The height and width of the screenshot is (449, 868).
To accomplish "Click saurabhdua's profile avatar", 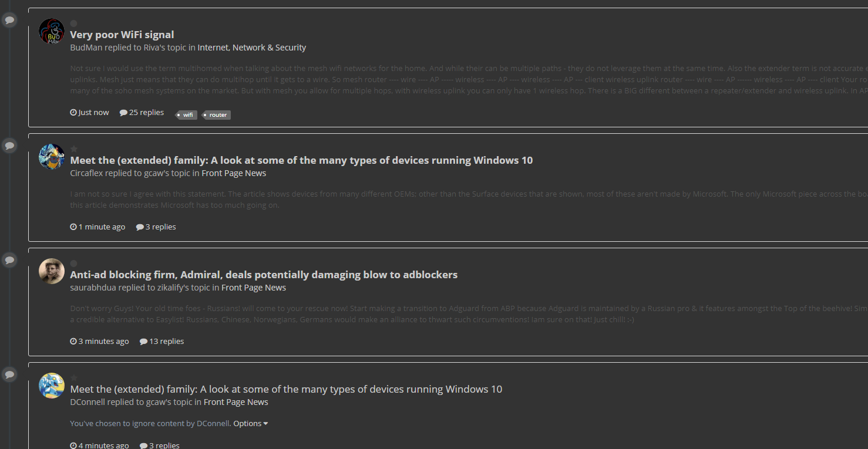I will coord(52,271).
